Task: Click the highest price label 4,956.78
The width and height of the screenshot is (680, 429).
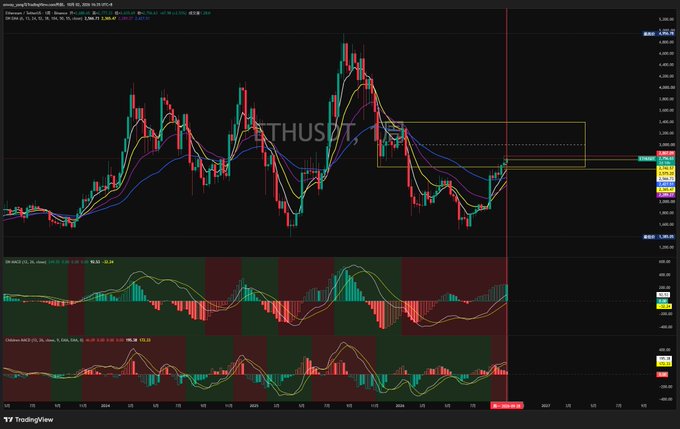Action: tap(666, 33)
